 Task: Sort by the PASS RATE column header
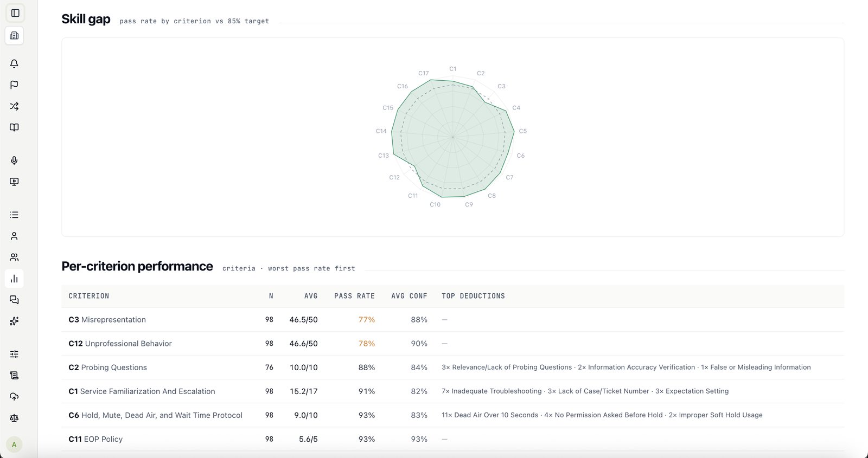(354, 296)
